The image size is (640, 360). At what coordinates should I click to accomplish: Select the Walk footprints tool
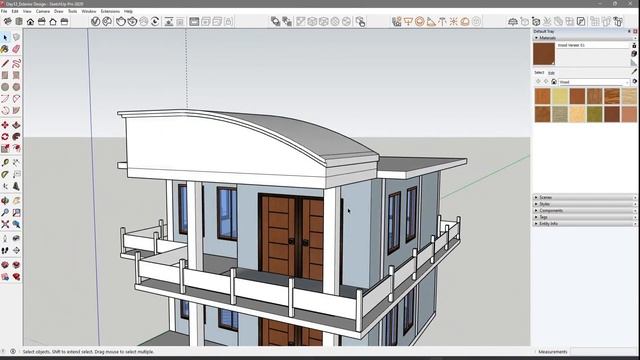point(5,250)
